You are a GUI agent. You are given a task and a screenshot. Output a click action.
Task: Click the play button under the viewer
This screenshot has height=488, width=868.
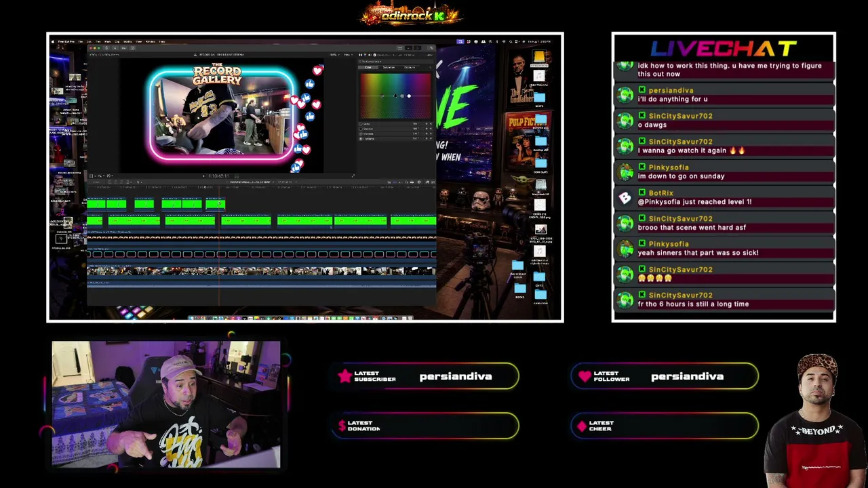[203, 176]
